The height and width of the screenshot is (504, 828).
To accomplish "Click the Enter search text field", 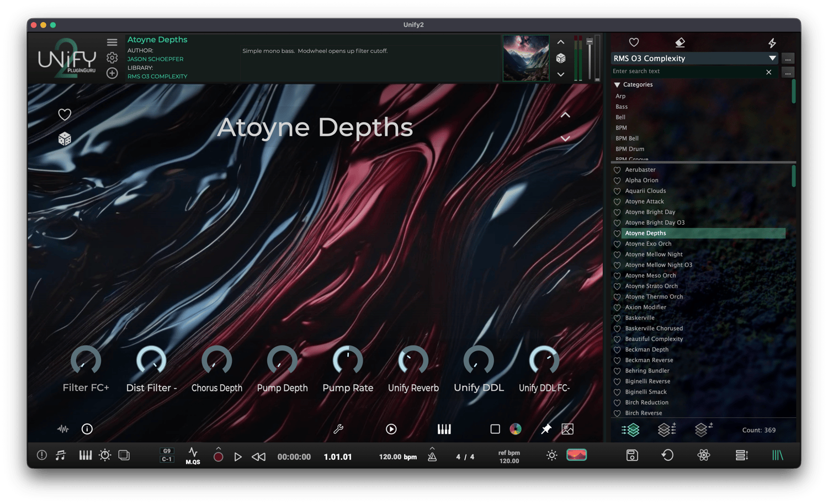I will click(x=687, y=72).
